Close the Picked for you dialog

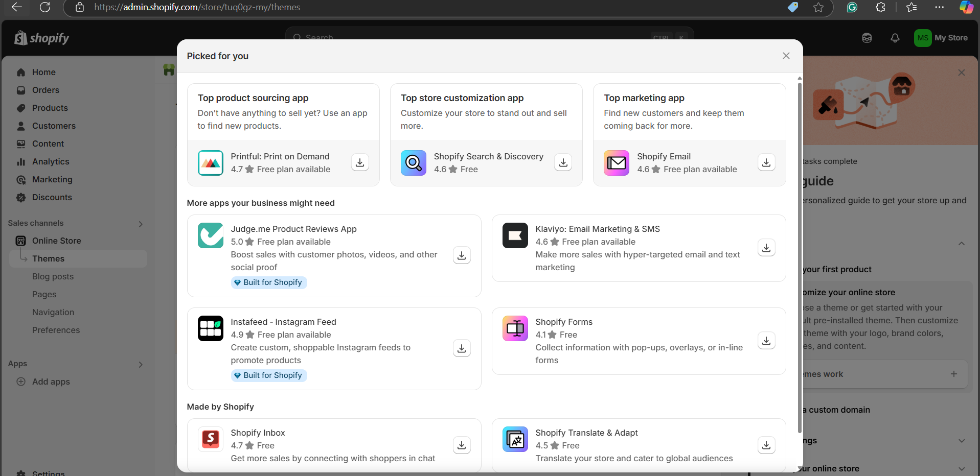[x=786, y=56]
